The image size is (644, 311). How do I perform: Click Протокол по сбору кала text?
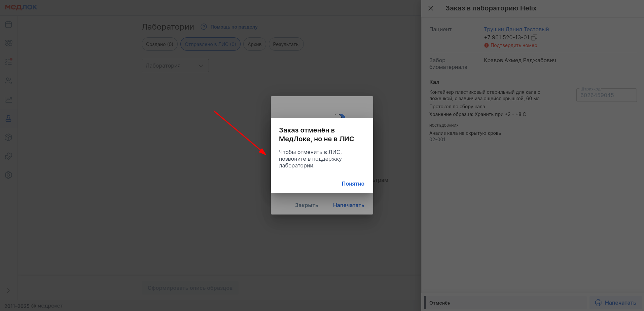pyautogui.click(x=457, y=107)
